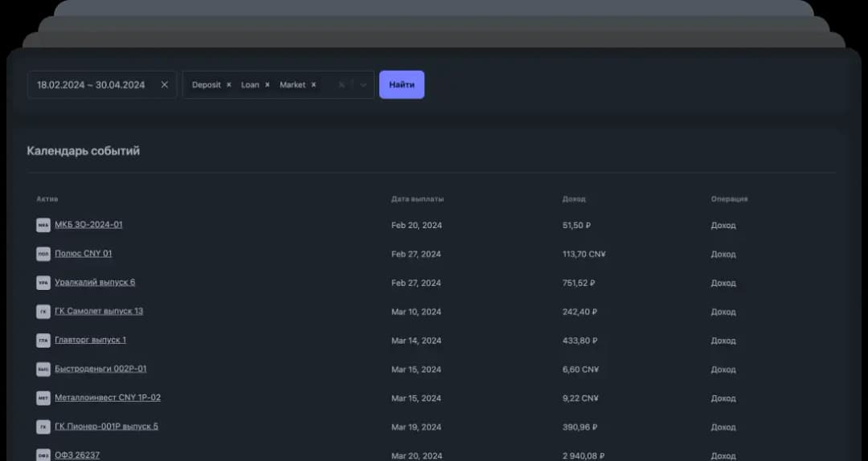Click payout date of Быстроденьги 002Р-01
The height and width of the screenshot is (461, 868).
416,369
